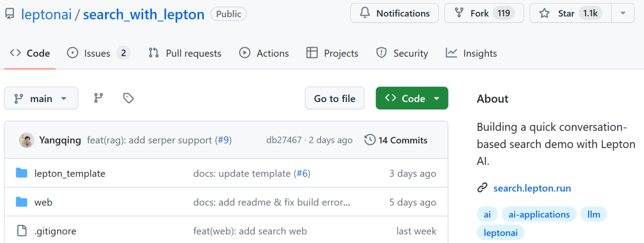
Task: Open the search.lepton.run website link
Action: (532, 188)
